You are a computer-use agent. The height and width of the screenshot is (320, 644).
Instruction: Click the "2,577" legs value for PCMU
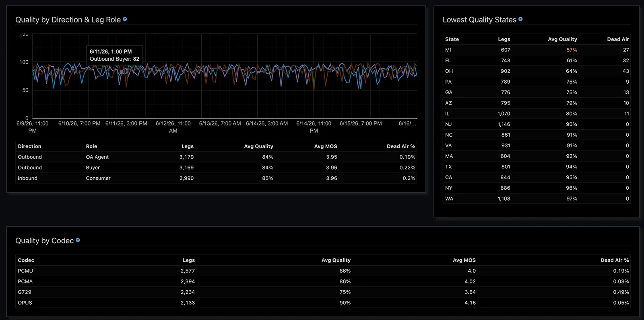point(188,271)
